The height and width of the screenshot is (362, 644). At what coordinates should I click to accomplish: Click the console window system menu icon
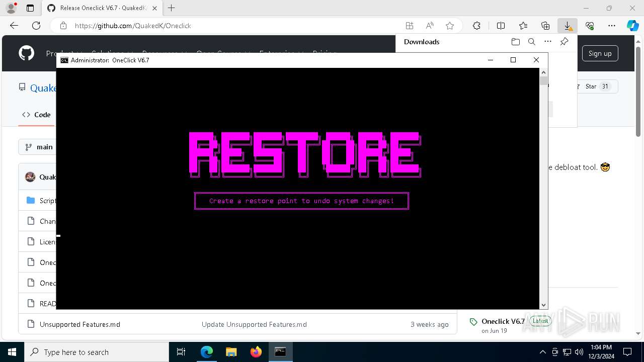[64, 60]
